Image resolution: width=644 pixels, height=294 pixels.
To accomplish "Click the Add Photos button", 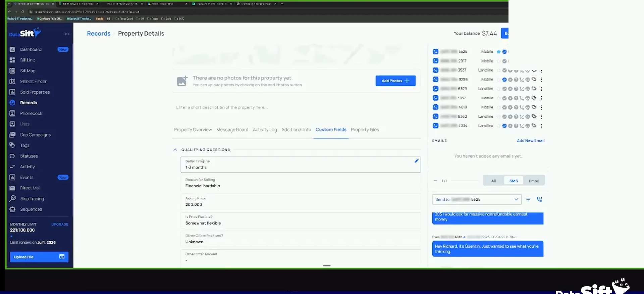I will (x=395, y=81).
